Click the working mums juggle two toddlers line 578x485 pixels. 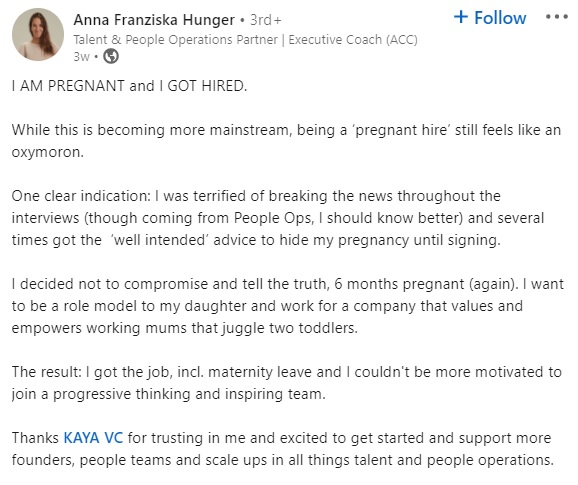(185, 328)
